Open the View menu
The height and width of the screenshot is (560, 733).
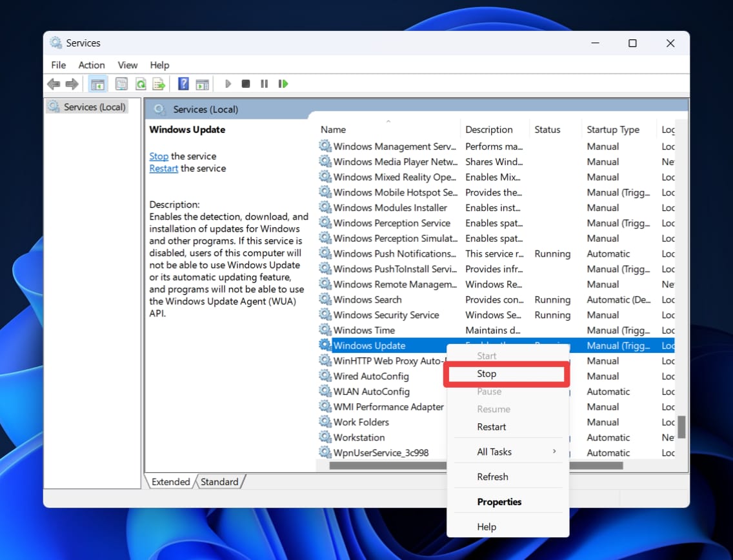point(128,65)
